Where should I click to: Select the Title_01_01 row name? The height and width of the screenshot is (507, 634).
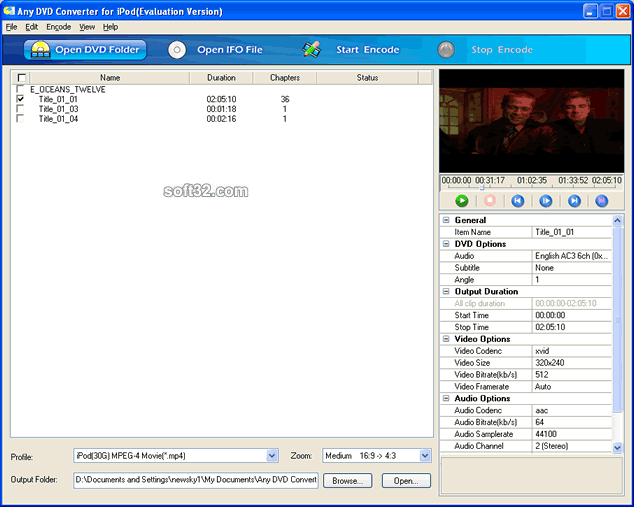tap(58, 99)
